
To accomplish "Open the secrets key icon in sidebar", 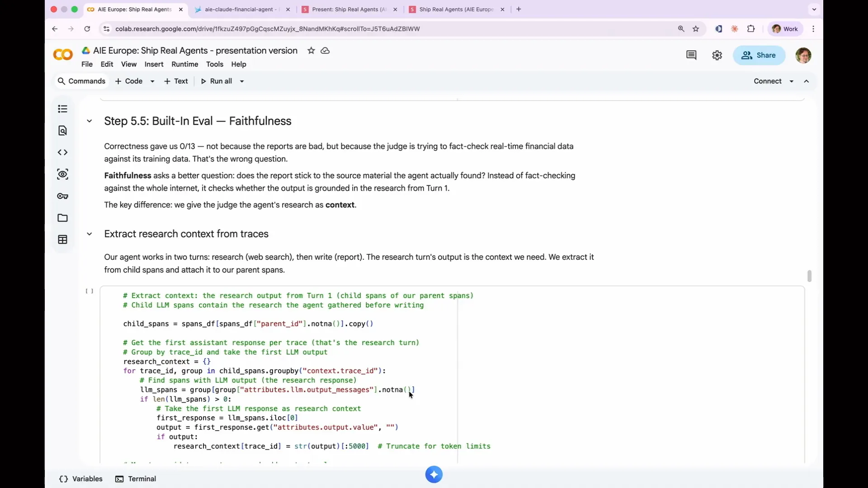I will (62, 196).
